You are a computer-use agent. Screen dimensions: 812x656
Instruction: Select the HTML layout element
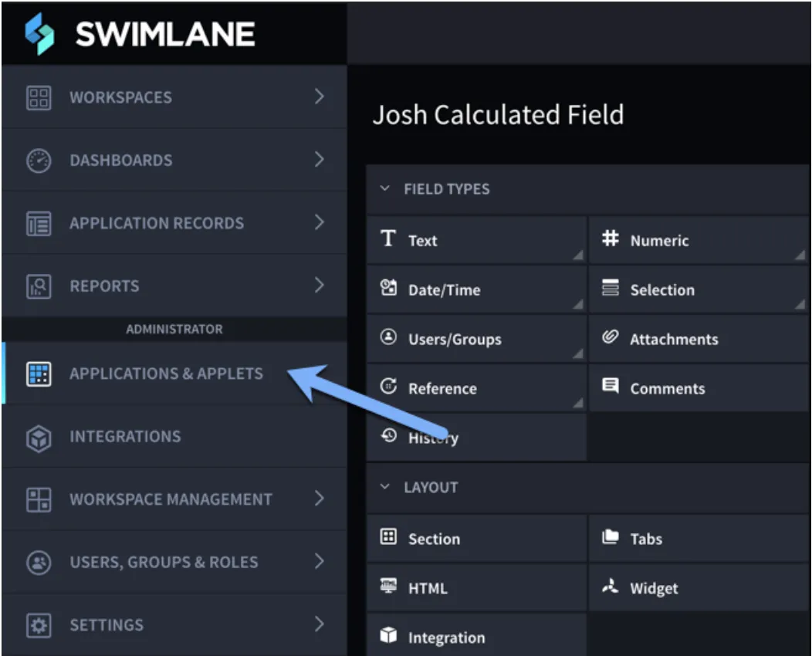point(476,588)
